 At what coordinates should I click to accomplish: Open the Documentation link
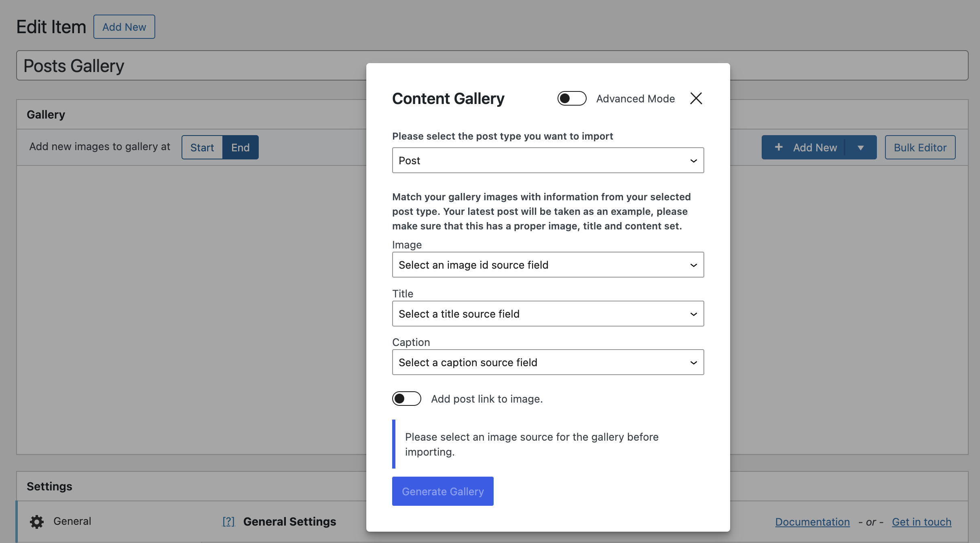tap(812, 522)
